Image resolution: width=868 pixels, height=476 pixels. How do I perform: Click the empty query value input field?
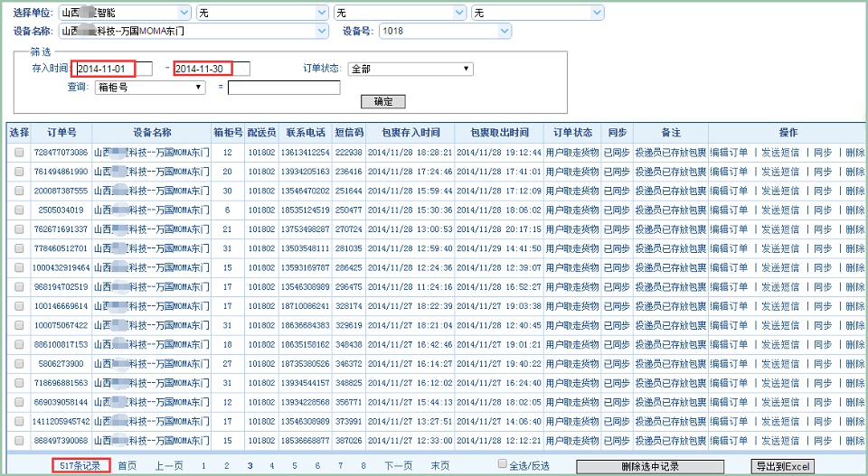(284, 88)
